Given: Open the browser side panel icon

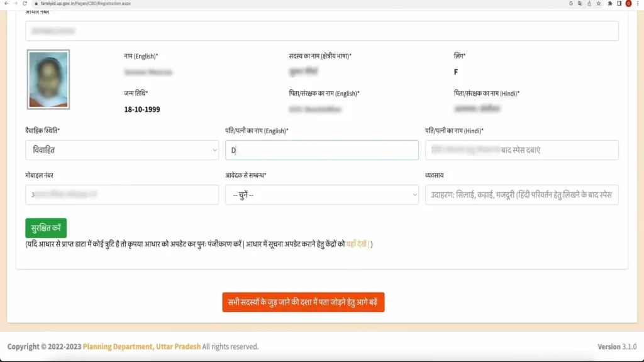Looking at the screenshot, I should coord(619,3).
